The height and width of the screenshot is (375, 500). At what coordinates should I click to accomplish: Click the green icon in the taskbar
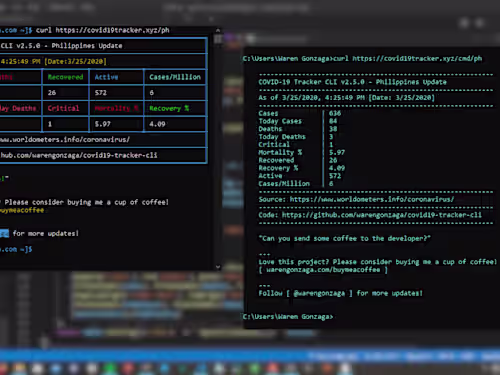(110, 369)
